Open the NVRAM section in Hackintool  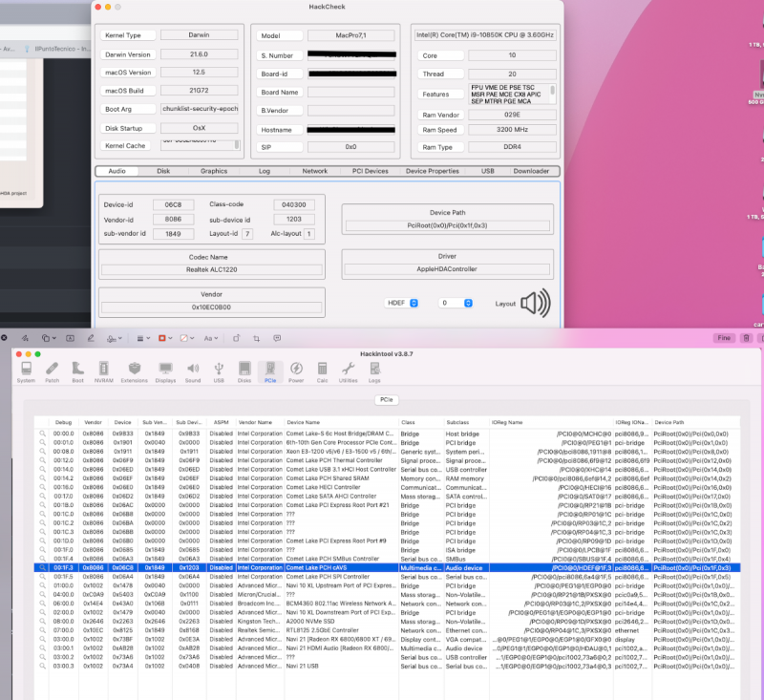(x=103, y=372)
